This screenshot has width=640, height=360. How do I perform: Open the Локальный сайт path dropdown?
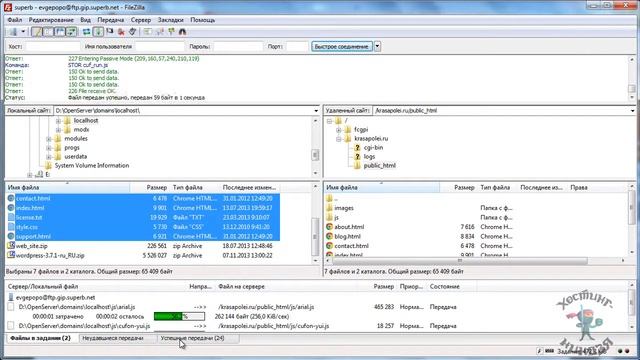coord(316,111)
